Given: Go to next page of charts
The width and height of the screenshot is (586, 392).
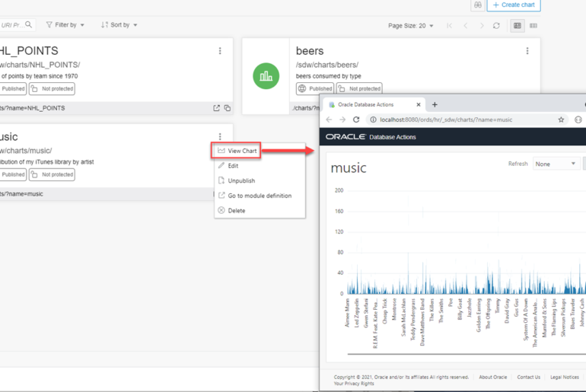Looking at the screenshot, I should (481, 26).
